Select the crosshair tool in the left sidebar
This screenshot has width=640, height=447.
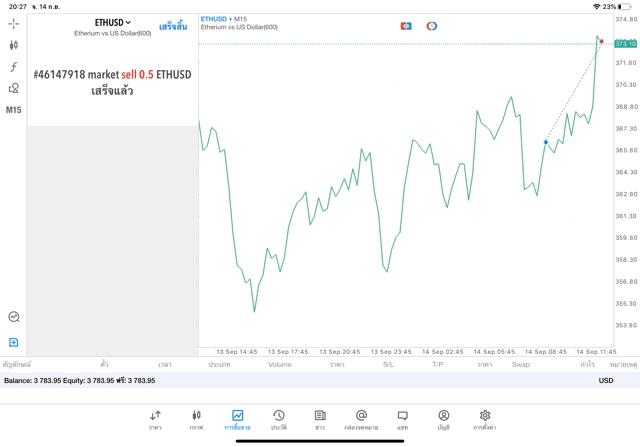[x=14, y=23]
